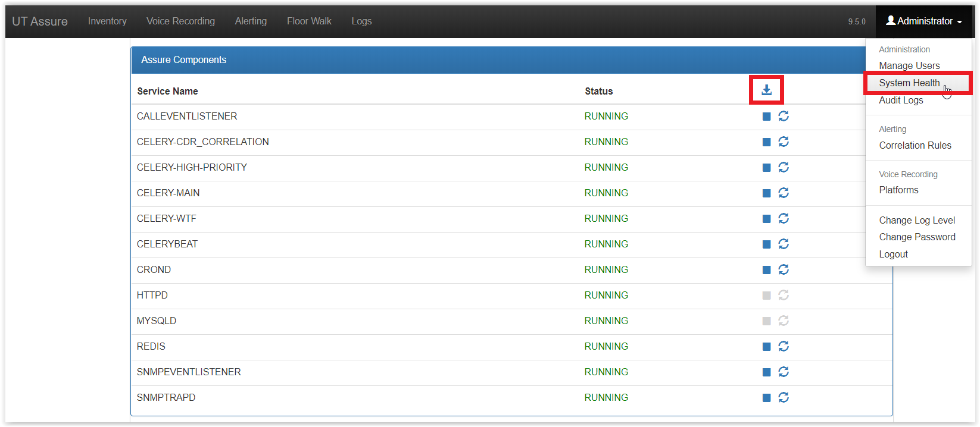Open Correlation Rules menu entry
The image size is (980, 427).
[915, 145]
